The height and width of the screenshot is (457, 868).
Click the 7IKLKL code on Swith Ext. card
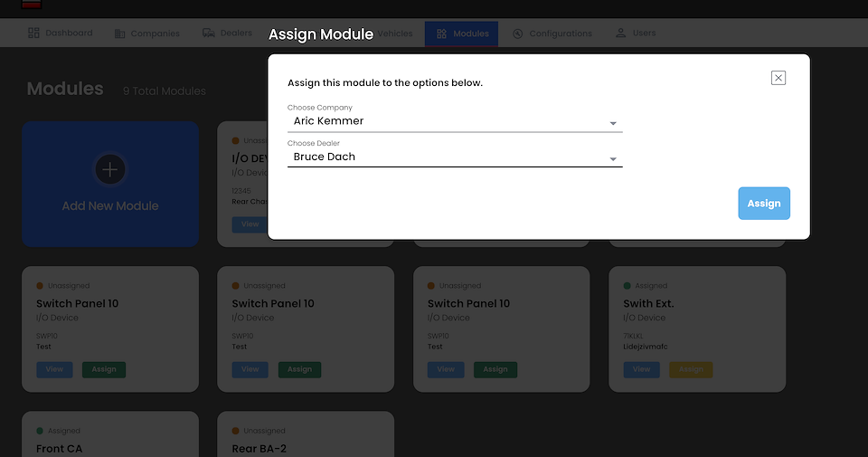pyautogui.click(x=633, y=337)
